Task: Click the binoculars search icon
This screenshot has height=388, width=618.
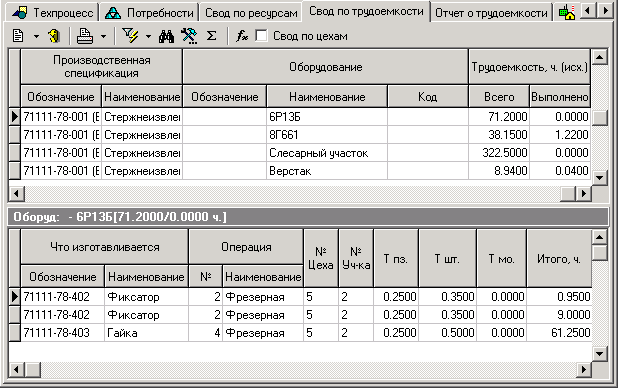Action: click(x=166, y=36)
